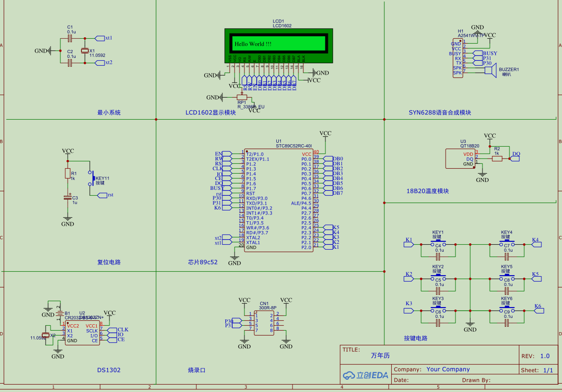Select the BUZZER1 speaker symbol
The image size is (562, 392).
490,70
